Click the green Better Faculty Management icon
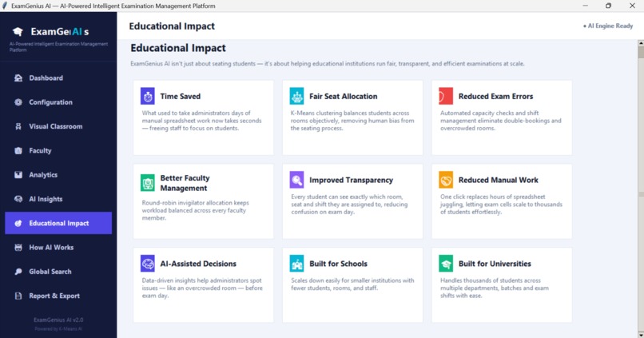This screenshot has height=338, width=644. tap(148, 183)
